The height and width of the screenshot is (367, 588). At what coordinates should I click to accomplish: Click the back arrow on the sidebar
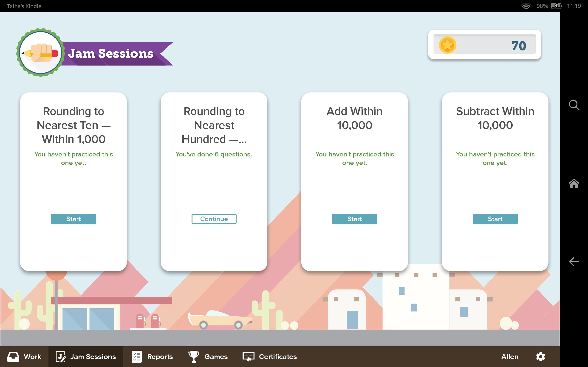click(574, 262)
